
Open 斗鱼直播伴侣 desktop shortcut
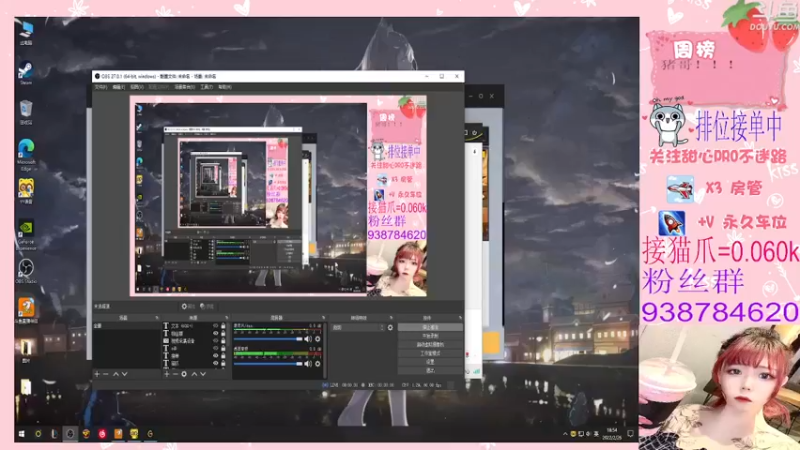(x=26, y=311)
